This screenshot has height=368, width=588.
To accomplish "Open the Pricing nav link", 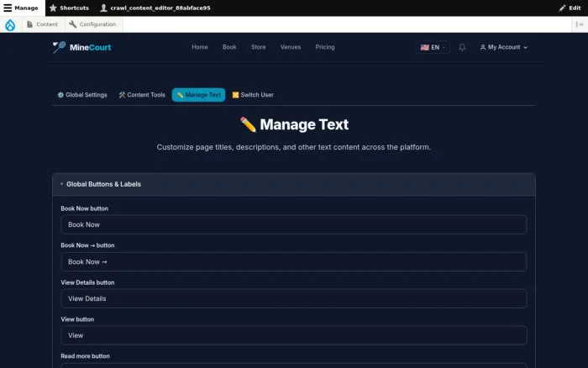I will tap(325, 47).
